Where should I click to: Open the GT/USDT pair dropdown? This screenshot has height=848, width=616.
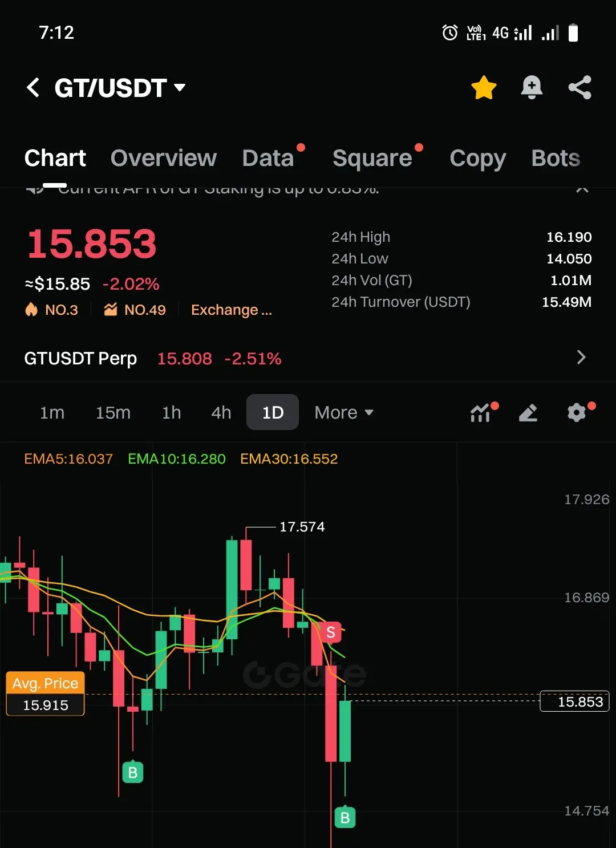(120, 88)
